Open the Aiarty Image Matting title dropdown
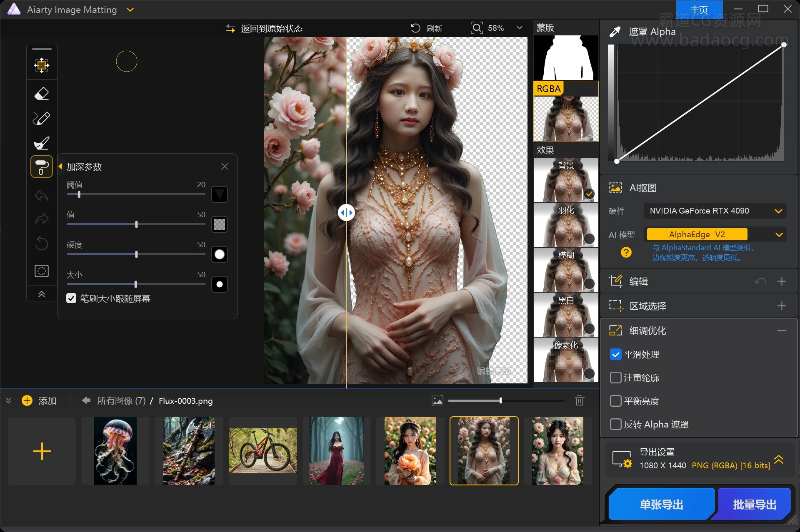 130,10
